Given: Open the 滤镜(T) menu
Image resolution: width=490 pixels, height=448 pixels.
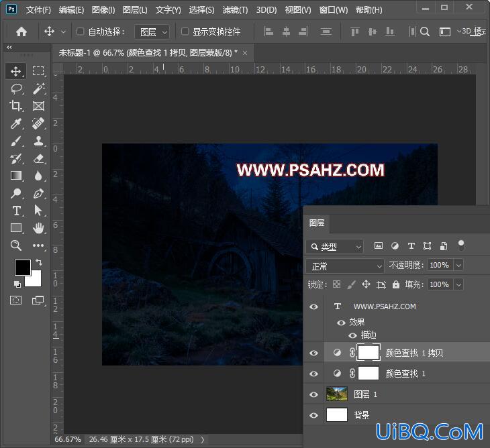Looking at the screenshot, I should tap(235, 10).
